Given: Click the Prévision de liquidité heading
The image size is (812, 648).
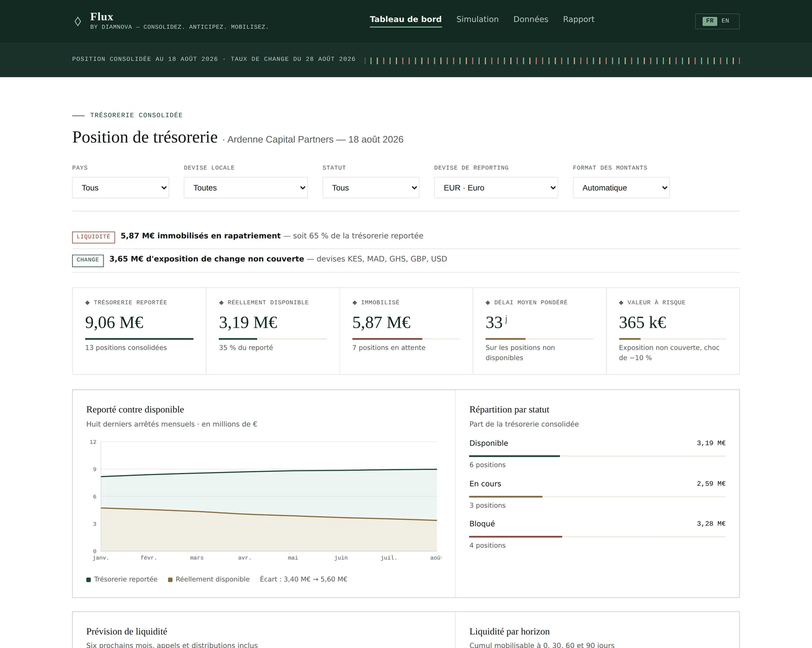Looking at the screenshot, I should click(x=126, y=631).
